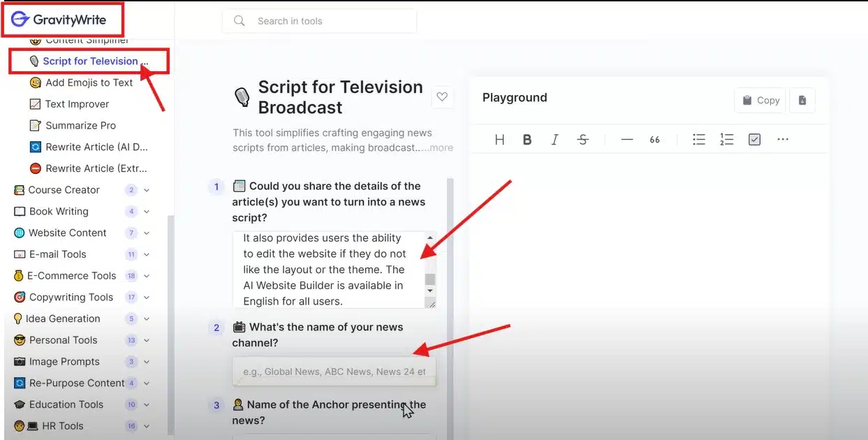Expand the Course Creator category

pyautogui.click(x=146, y=189)
